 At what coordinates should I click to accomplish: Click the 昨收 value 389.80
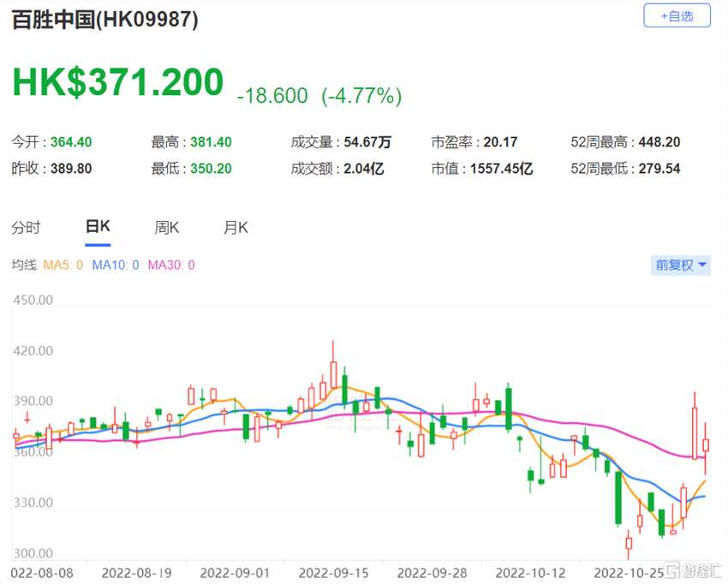71,169
